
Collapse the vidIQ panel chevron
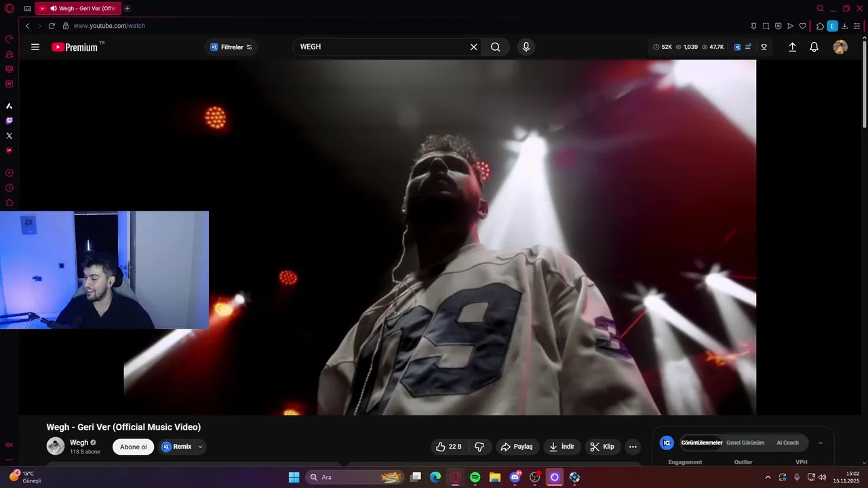click(821, 443)
